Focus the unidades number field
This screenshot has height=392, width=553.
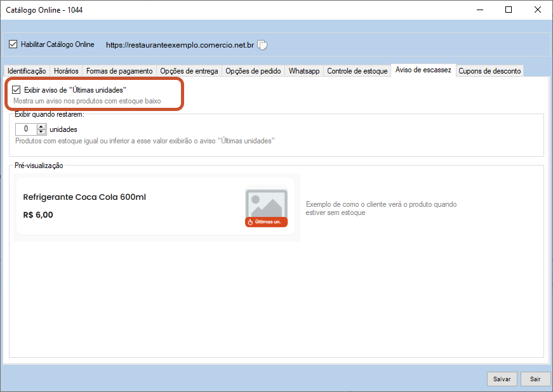(26, 129)
